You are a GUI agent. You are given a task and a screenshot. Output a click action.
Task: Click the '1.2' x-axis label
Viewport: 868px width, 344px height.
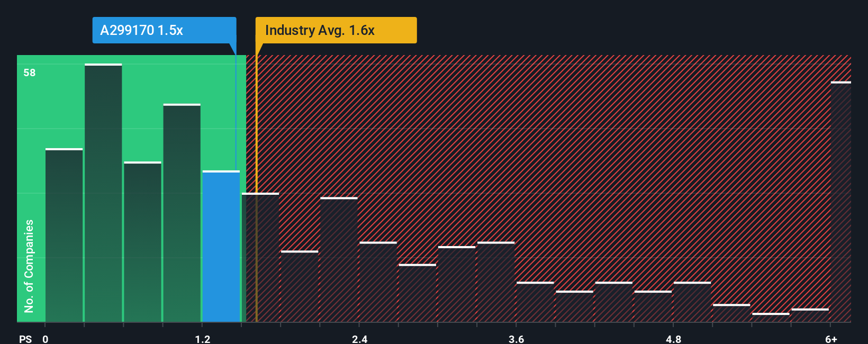point(203,339)
